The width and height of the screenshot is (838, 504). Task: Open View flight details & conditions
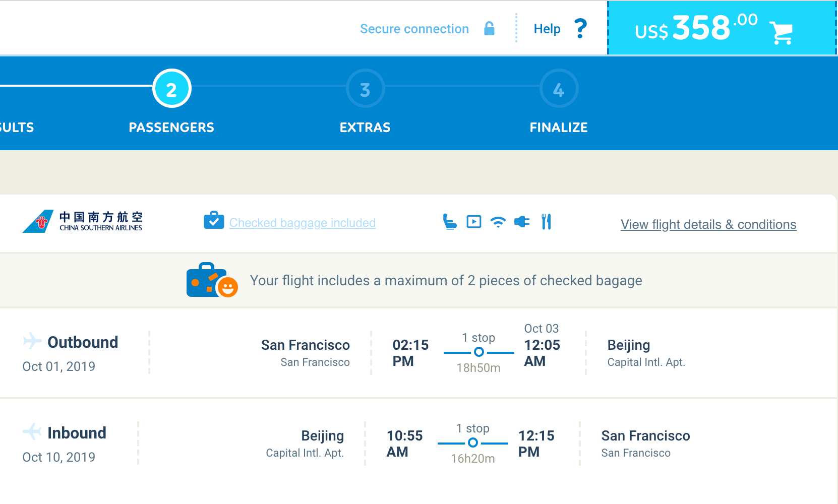pyautogui.click(x=708, y=224)
